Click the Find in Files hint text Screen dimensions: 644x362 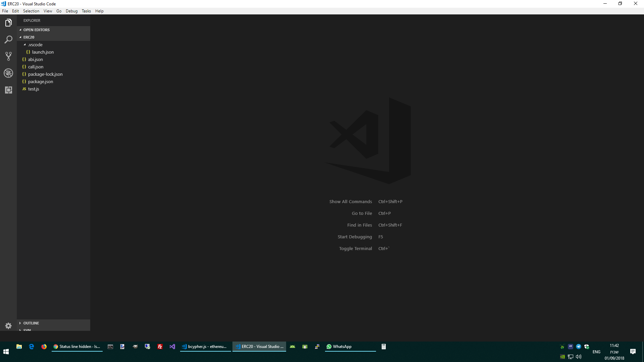pos(360,225)
